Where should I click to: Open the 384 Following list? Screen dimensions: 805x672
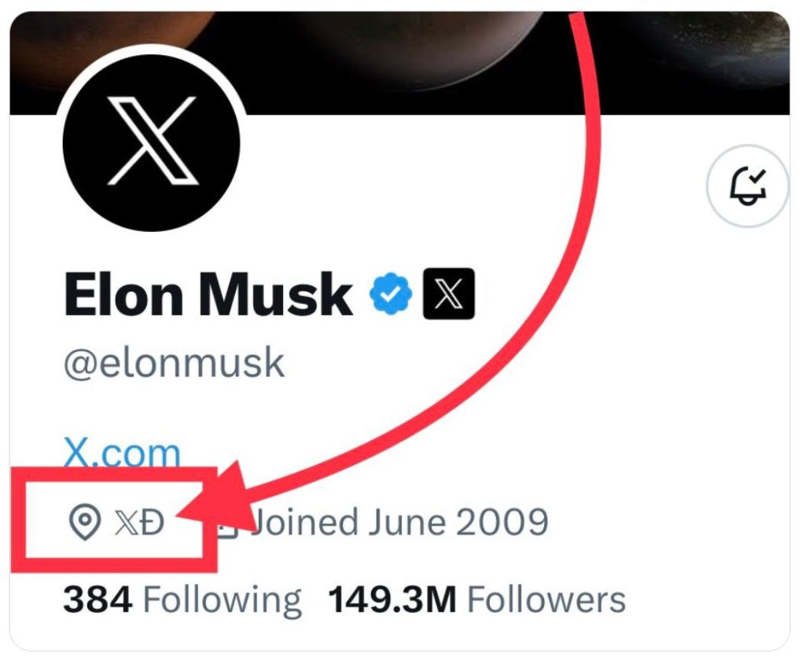click(182, 600)
